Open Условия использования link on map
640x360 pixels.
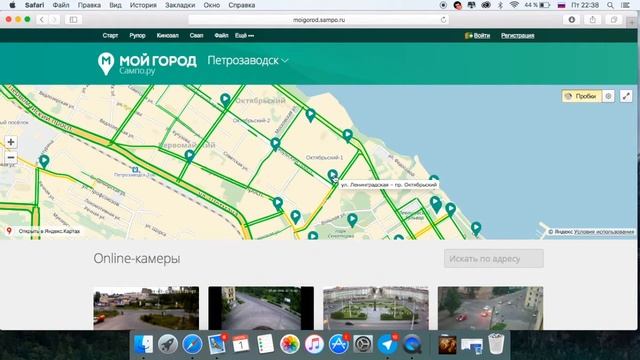pos(604,232)
